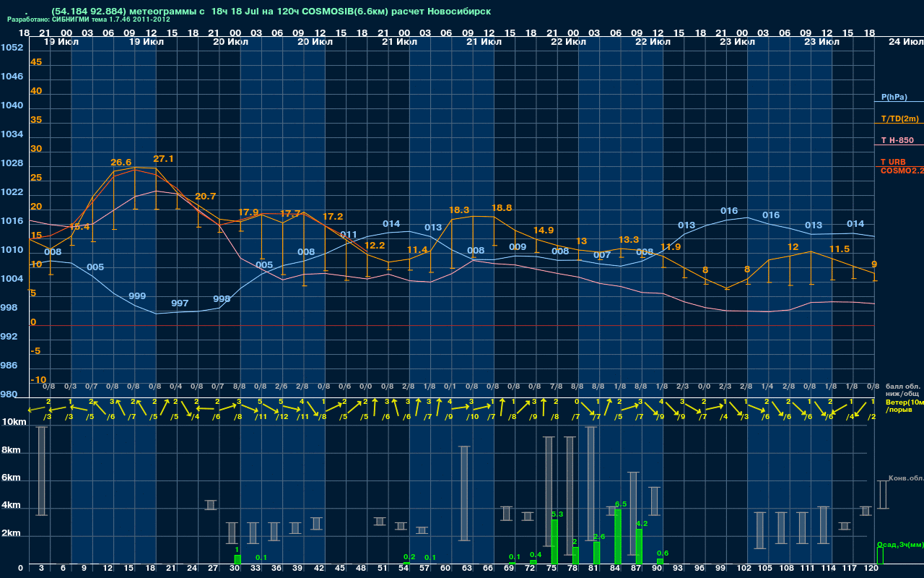The width and height of the screenshot is (924, 578).
Task: Click the 18.3 temperature label
Action: tap(459, 210)
